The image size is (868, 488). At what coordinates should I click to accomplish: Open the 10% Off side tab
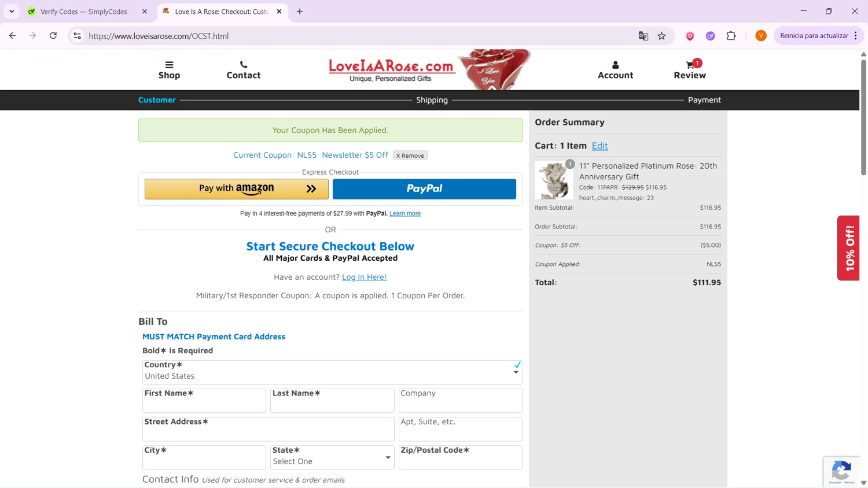point(849,248)
